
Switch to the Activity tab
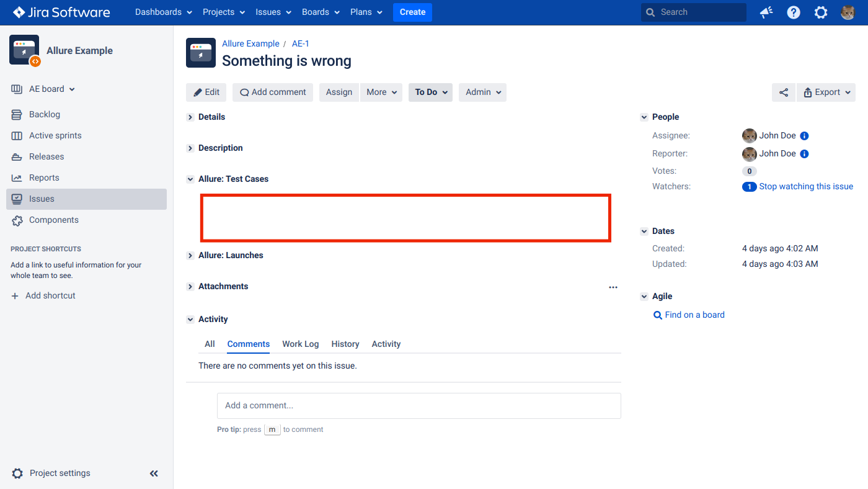[x=386, y=344]
